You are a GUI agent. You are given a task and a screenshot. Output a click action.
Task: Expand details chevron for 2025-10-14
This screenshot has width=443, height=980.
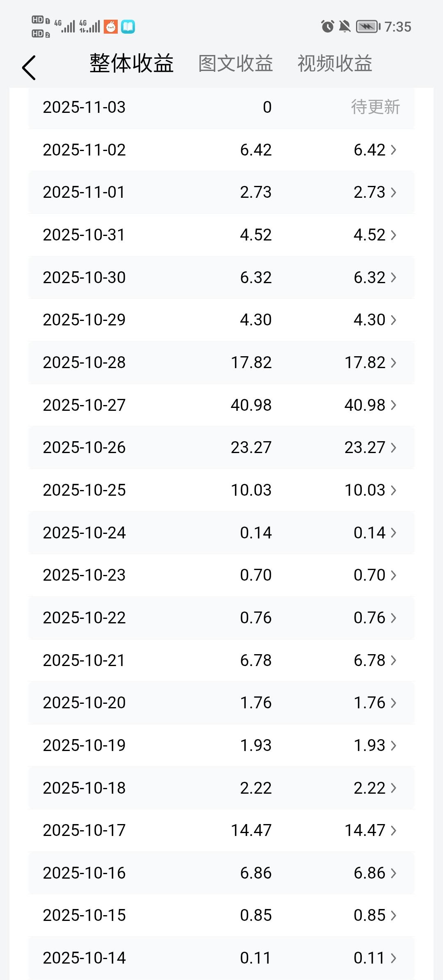click(393, 958)
